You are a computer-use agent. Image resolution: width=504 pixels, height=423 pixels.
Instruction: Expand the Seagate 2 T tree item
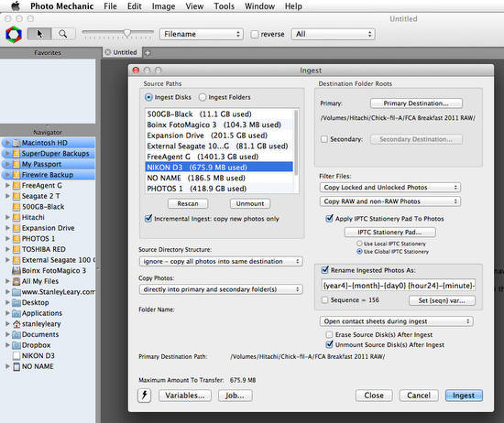point(7,196)
